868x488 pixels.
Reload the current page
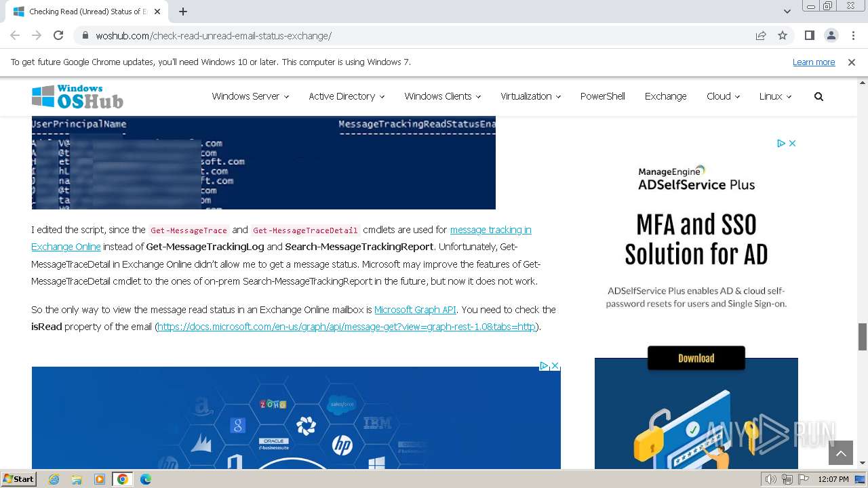pos(58,36)
